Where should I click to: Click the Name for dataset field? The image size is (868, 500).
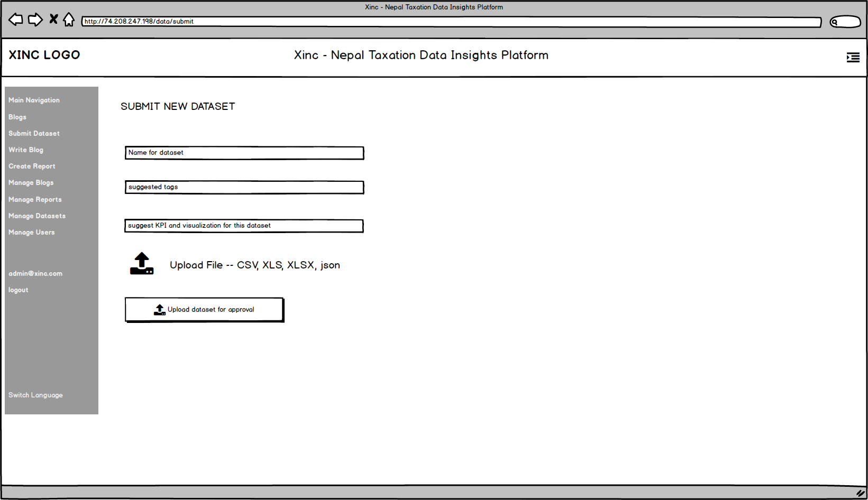(x=244, y=153)
